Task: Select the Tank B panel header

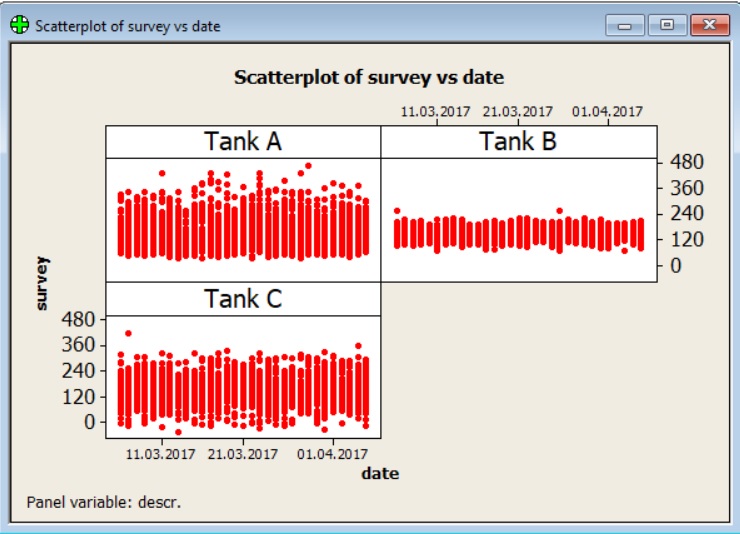Action: pyautogui.click(x=518, y=142)
